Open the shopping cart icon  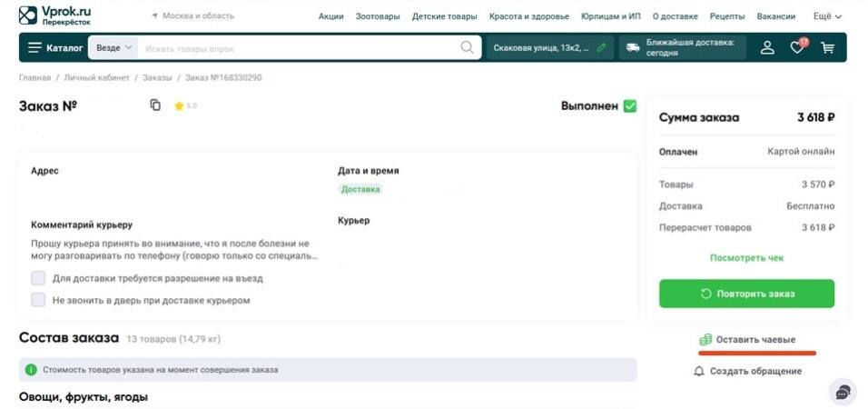827,47
